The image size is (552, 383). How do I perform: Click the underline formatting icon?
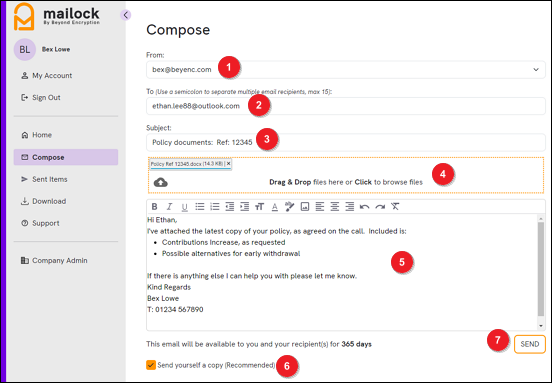click(x=184, y=207)
